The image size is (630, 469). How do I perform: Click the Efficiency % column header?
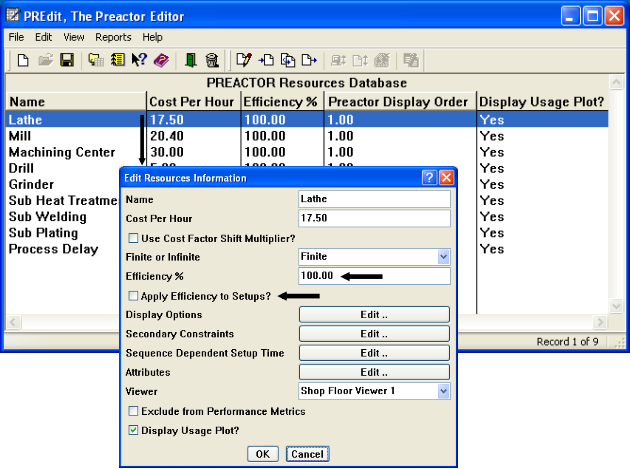coord(282,102)
